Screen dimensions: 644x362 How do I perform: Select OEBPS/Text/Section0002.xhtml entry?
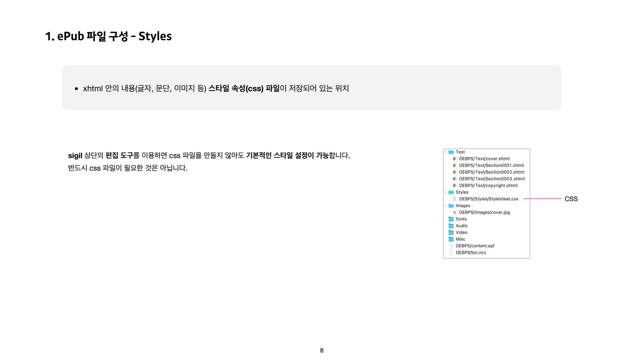(x=492, y=172)
